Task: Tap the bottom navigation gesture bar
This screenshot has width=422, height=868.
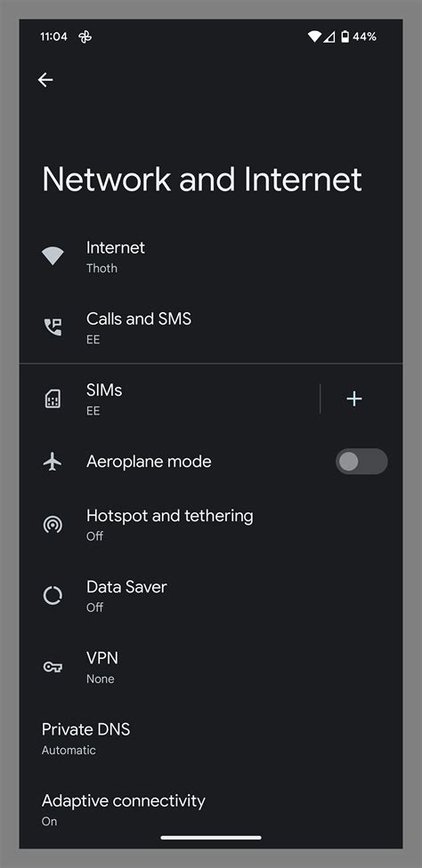Action: (211, 838)
